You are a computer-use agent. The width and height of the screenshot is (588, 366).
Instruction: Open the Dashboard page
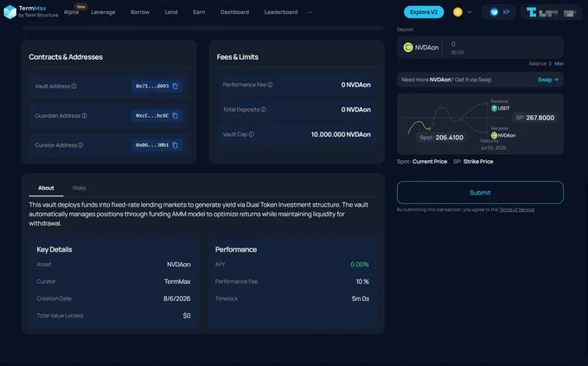pyautogui.click(x=234, y=12)
